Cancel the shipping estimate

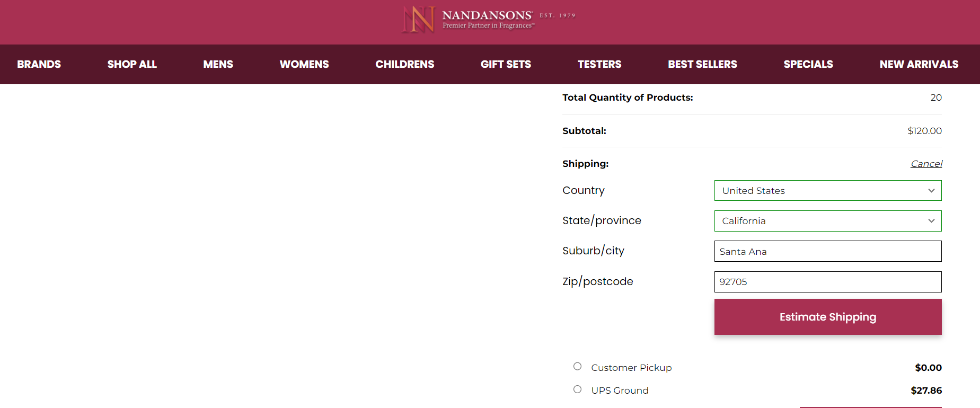point(926,164)
